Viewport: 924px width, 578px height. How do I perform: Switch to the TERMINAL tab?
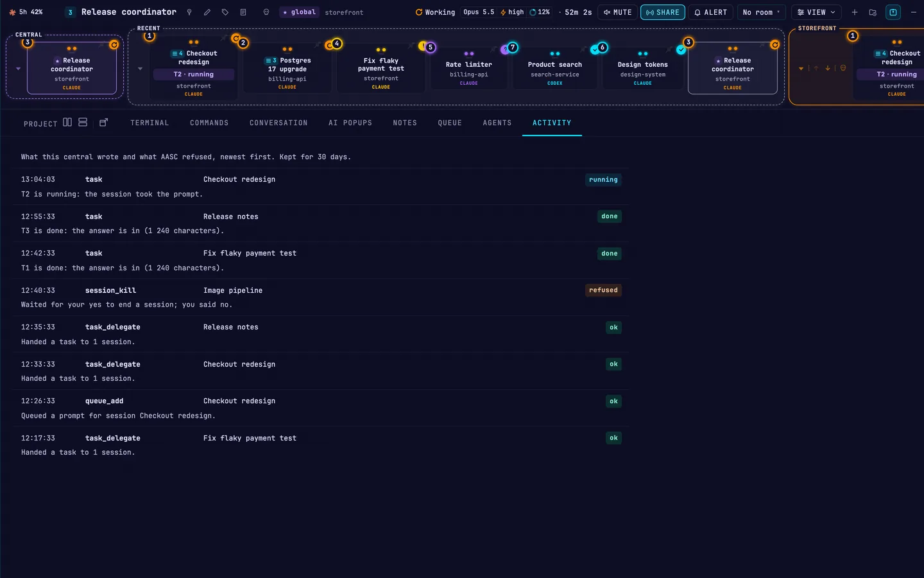coord(150,123)
